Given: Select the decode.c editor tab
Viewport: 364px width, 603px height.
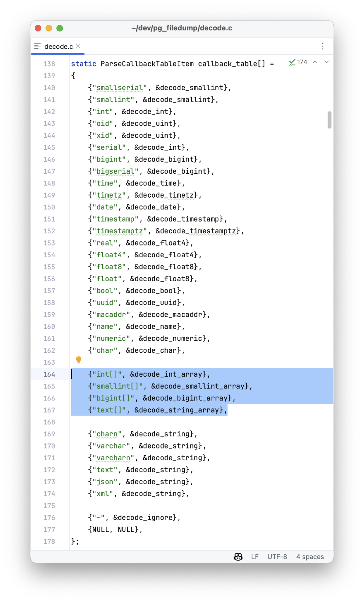Looking at the screenshot, I should click(x=58, y=46).
